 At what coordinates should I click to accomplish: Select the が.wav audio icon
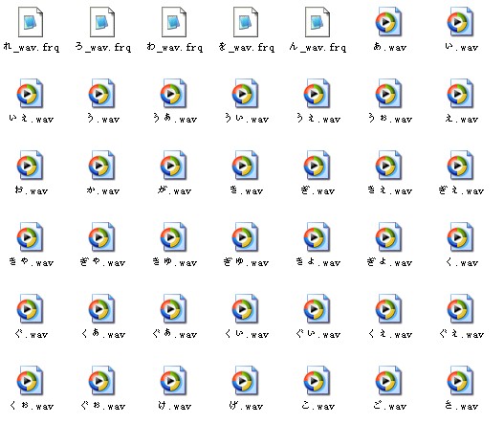pos(173,165)
